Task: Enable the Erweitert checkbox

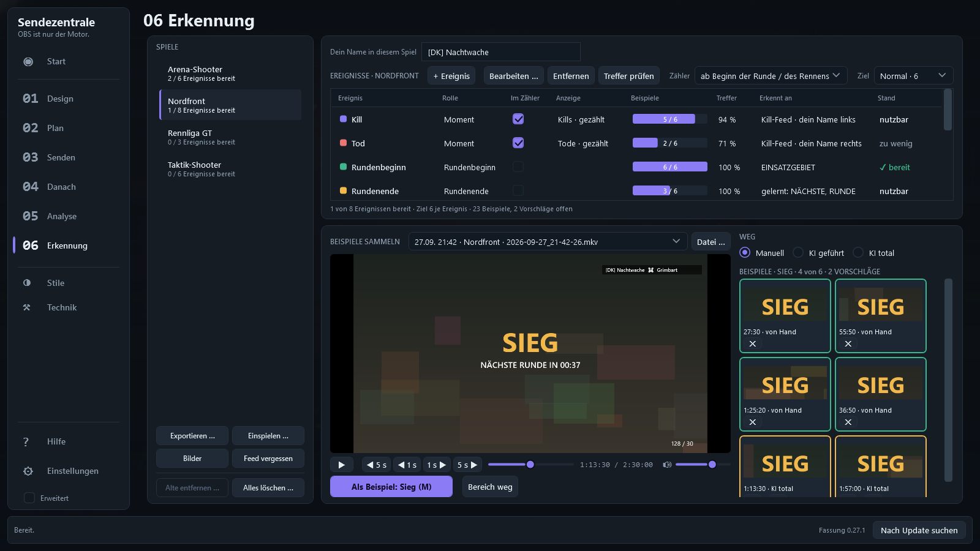Action: (x=29, y=498)
